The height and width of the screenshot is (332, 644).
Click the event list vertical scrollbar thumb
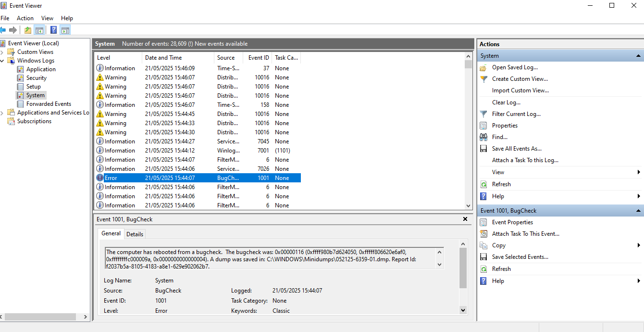tap(468, 64)
